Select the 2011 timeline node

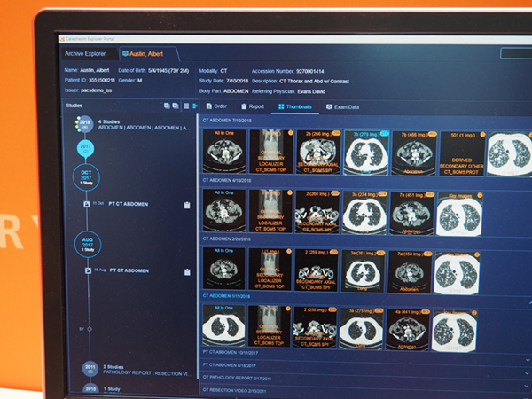pos(90,367)
